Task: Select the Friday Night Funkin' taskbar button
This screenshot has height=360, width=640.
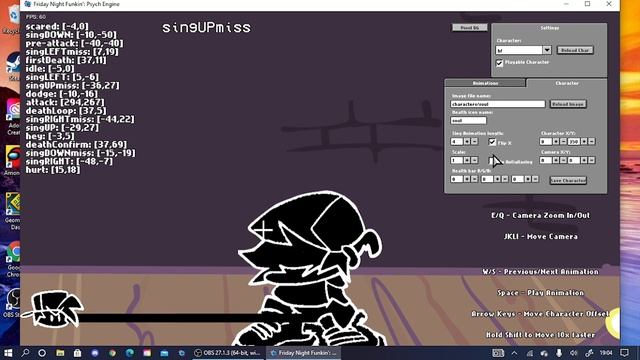Action: coord(304,353)
